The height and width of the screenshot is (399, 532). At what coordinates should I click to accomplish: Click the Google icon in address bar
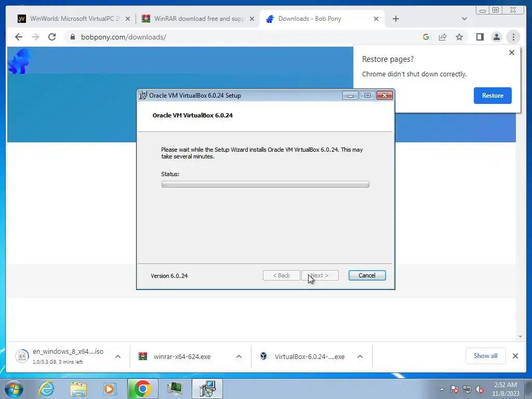pyautogui.click(x=426, y=37)
